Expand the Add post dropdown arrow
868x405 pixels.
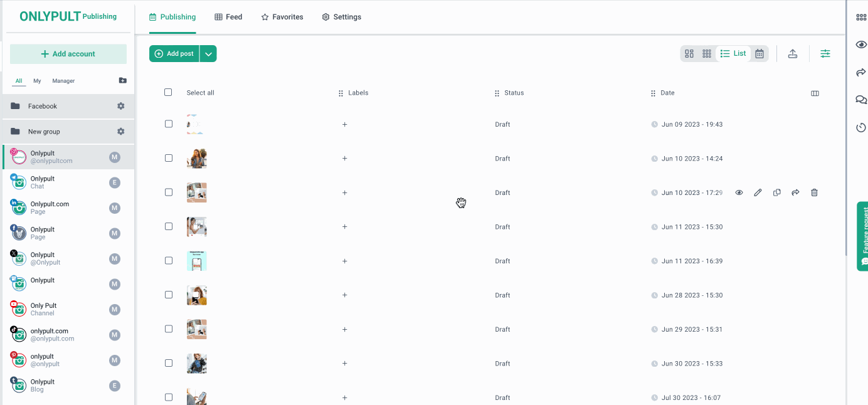pos(209,54)
